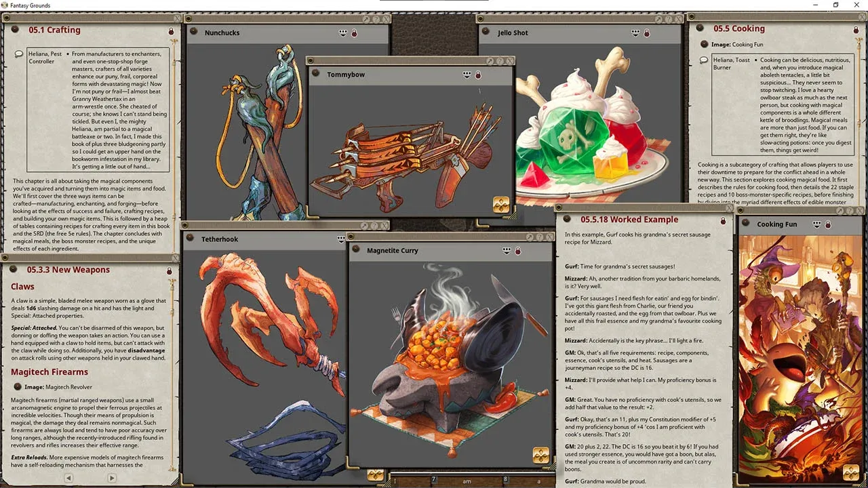868x488 pixels.
Task: Open the Jello Shot toolbar dropdown menu
Action: [x=635, y=33]
